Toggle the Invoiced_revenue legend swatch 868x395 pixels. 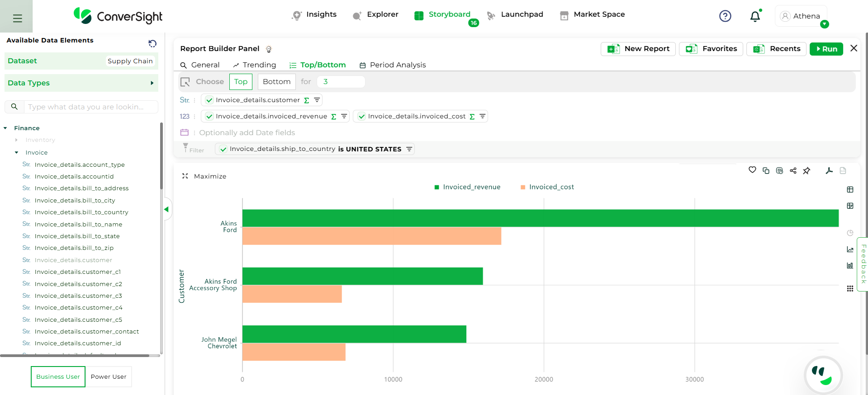(437, 187)
